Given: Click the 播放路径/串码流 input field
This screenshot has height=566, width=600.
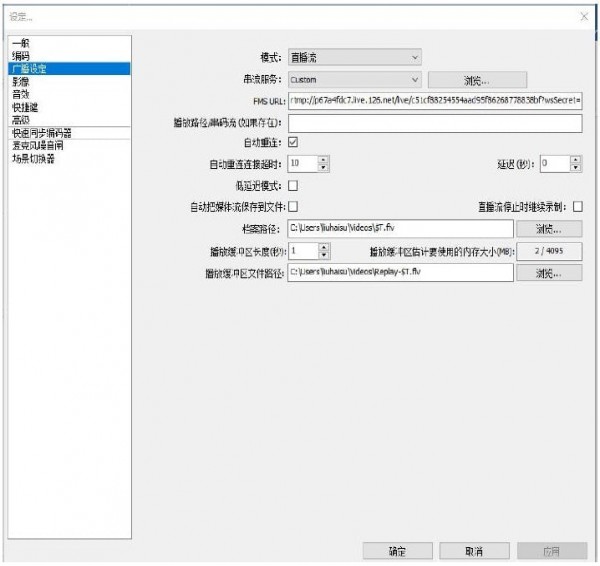Looking at the screenshot, I should 435,123.
